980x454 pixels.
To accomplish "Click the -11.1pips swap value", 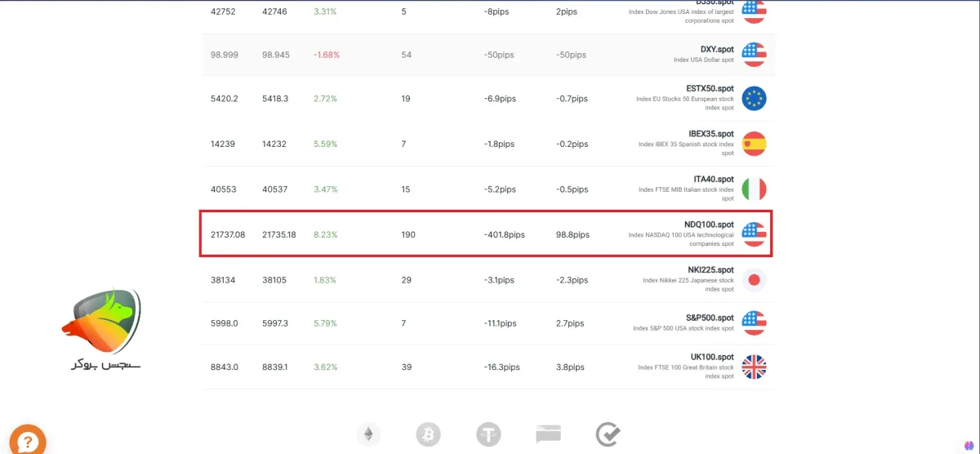I will point(500,323).
